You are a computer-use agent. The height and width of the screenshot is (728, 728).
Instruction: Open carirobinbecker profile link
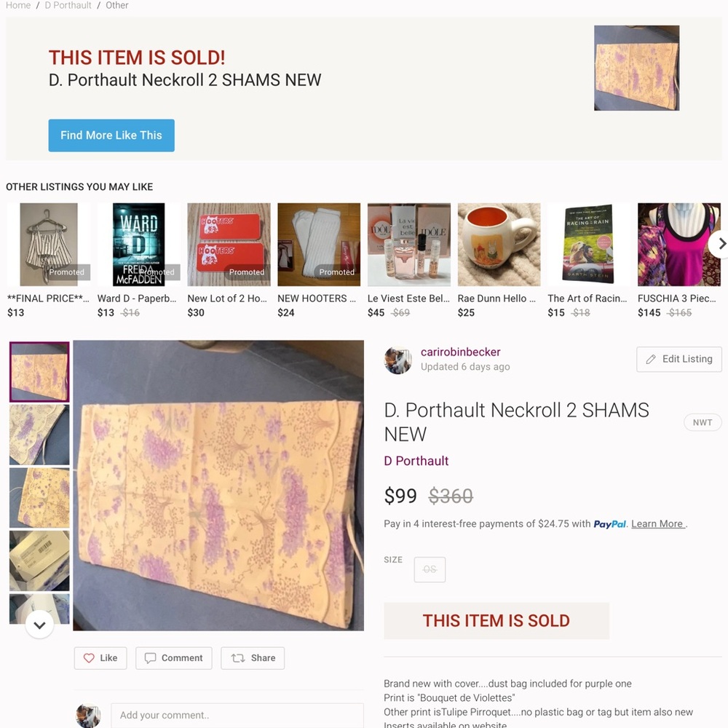pos(460,352)
